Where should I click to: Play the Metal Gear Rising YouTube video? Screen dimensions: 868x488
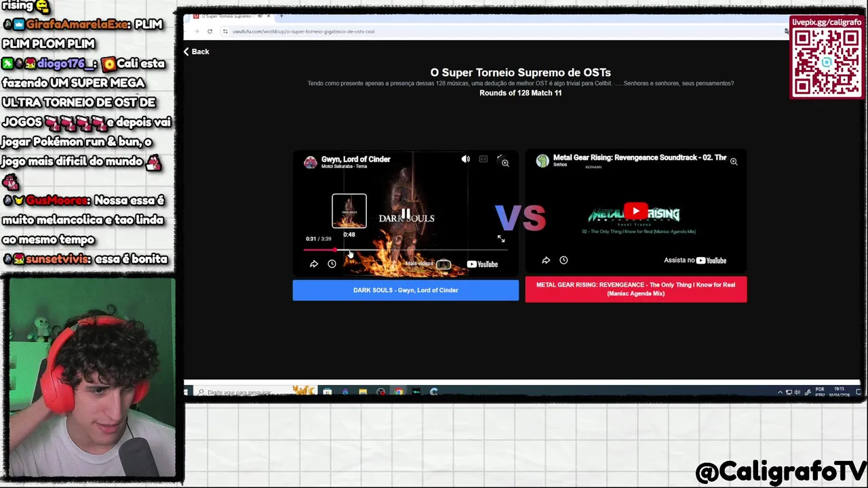click(635, 212)
